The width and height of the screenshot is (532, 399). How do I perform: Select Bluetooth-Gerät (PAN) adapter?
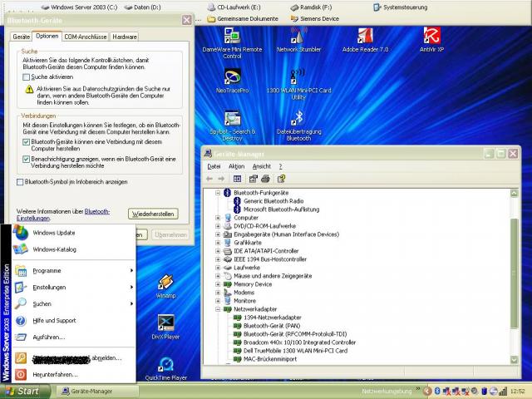click(x=272, y=326)
